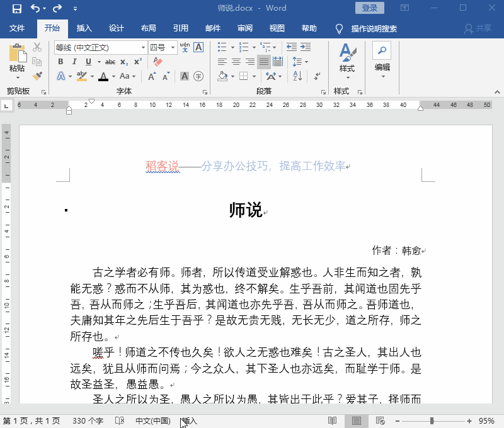This screenshot has height=428, width=504.
Task: Open the 视图 tab
Action: click(277, 28)
